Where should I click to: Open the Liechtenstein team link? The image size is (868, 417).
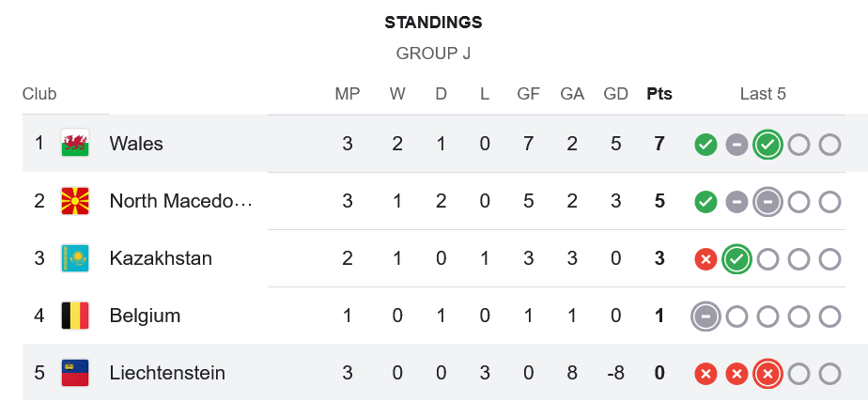pyautogui.click(x=167, y=373)
